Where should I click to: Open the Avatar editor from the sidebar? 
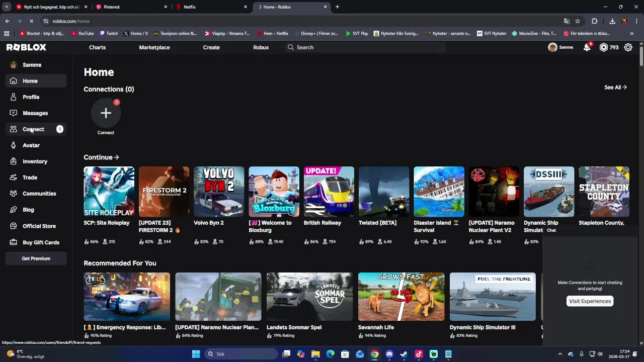36,145
